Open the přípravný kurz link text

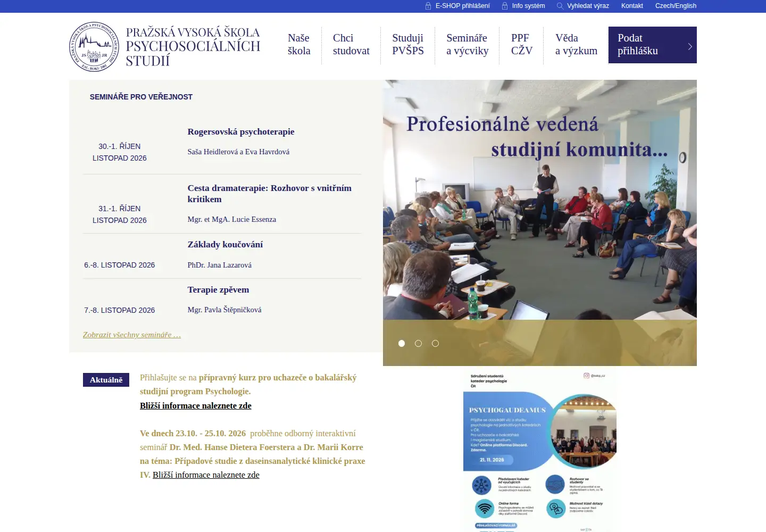[x=248, y=384]
